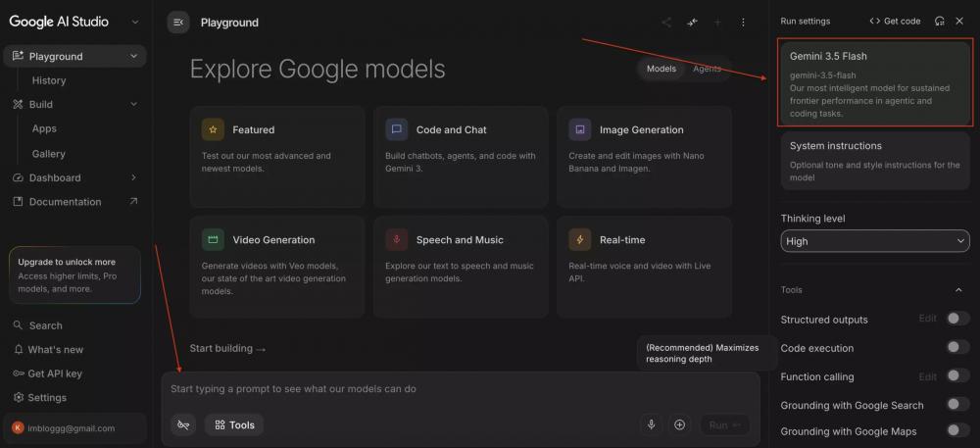
Task: Click the Speech and Music microphone icon
Action: [396, 240]
